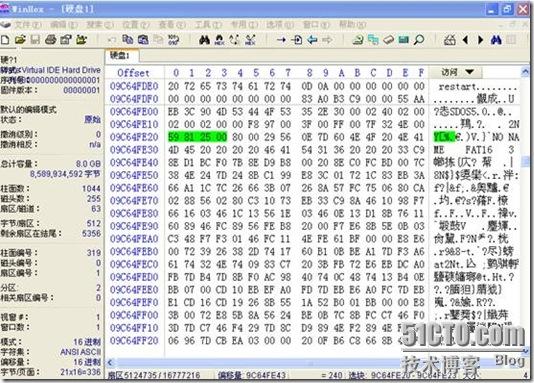Click the 55 AA signature bytes in row 09C64FDF0
This screenshot has width=534, height=383.
(x=411, y=99)
